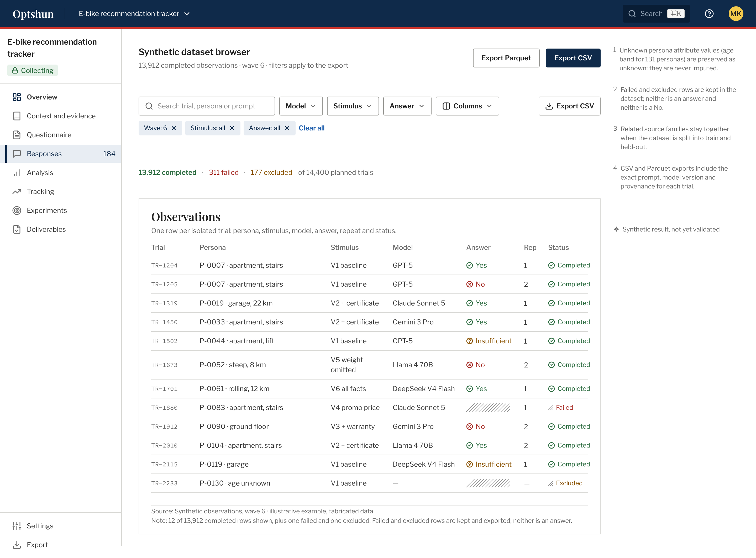Screen dimensions: 756x558
Task: Click the Export Parquet button
Action: coord(506,58)
